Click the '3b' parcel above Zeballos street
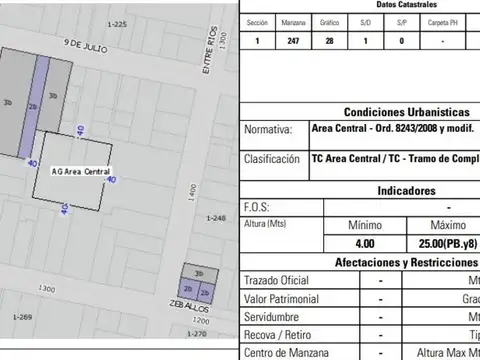Image resolution: width=480 pixels, height=360 pixels. tap(199, 274)
